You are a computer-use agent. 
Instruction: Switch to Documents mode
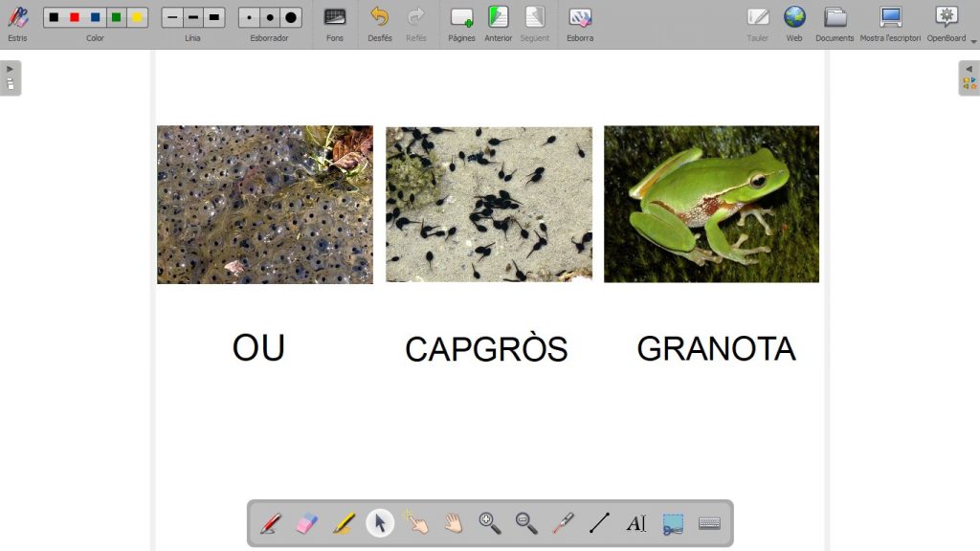pos(835,23)
